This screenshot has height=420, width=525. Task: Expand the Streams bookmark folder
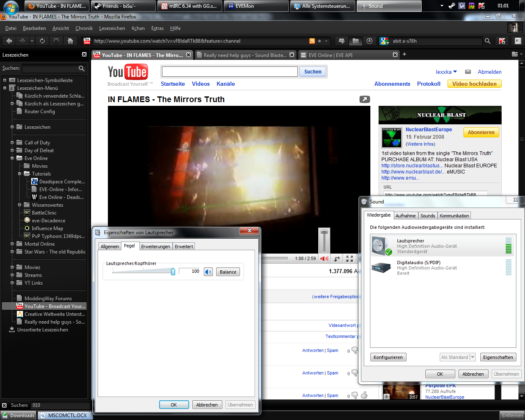tap(12, 275)
